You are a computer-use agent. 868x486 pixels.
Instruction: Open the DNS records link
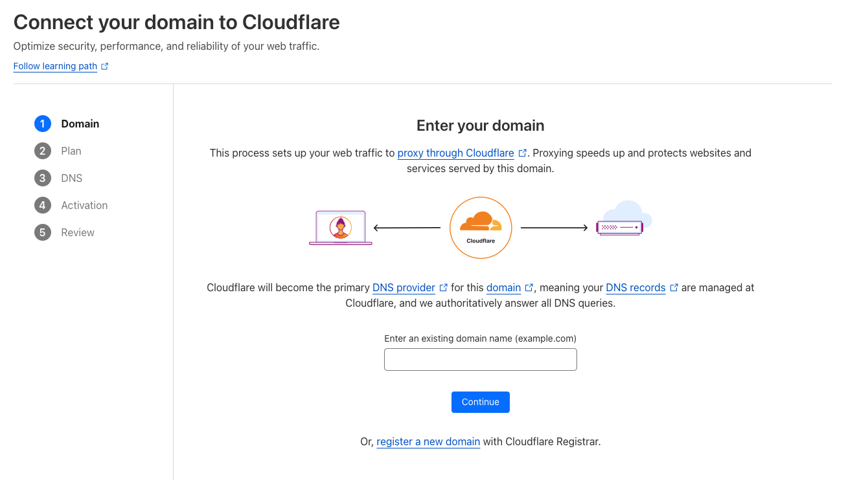[635, 288]
